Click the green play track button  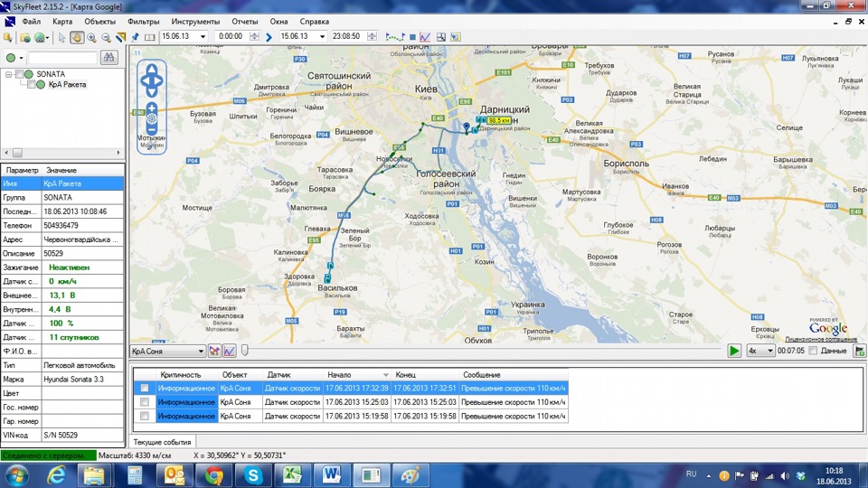pyautogui.click(x=734, y=351)
